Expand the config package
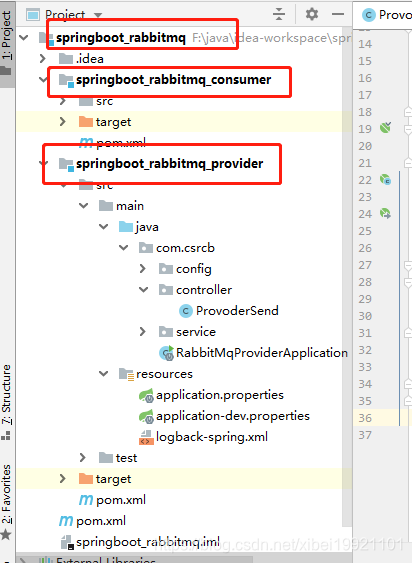This screenshot has height=563, width=412. [143, 269]
